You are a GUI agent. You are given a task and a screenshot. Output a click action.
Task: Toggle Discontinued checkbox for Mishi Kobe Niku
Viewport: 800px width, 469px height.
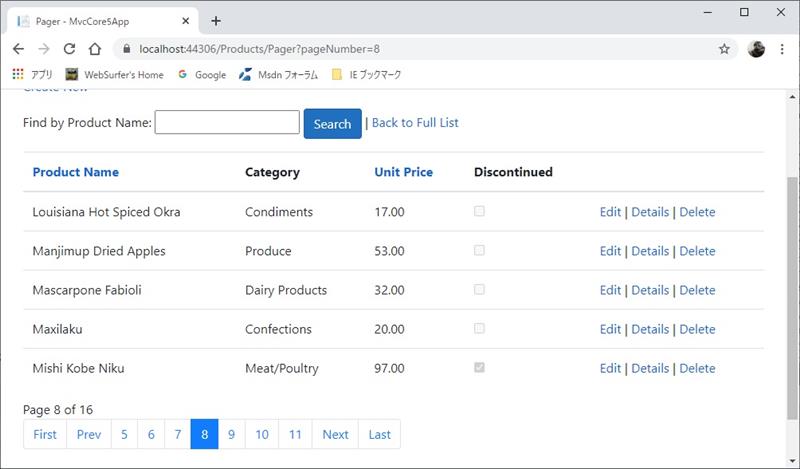pos(479,368)
